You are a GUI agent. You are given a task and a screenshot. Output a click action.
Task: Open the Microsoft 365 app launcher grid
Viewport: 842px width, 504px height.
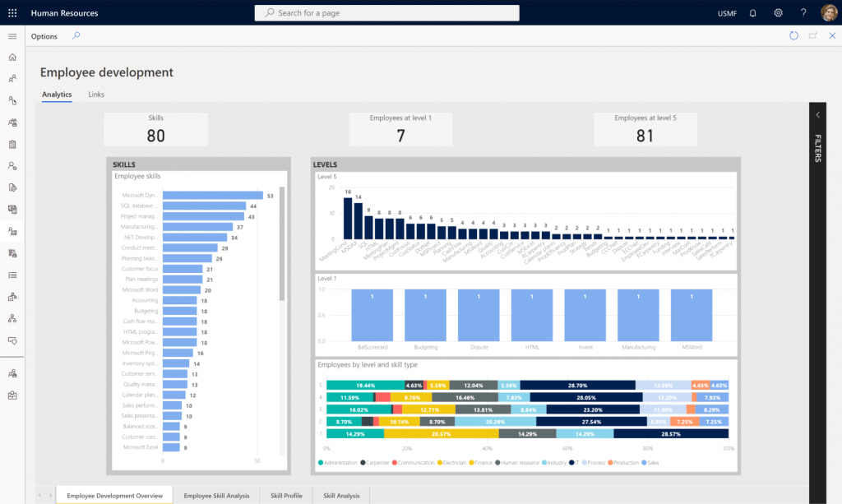(x=12, y=12)
